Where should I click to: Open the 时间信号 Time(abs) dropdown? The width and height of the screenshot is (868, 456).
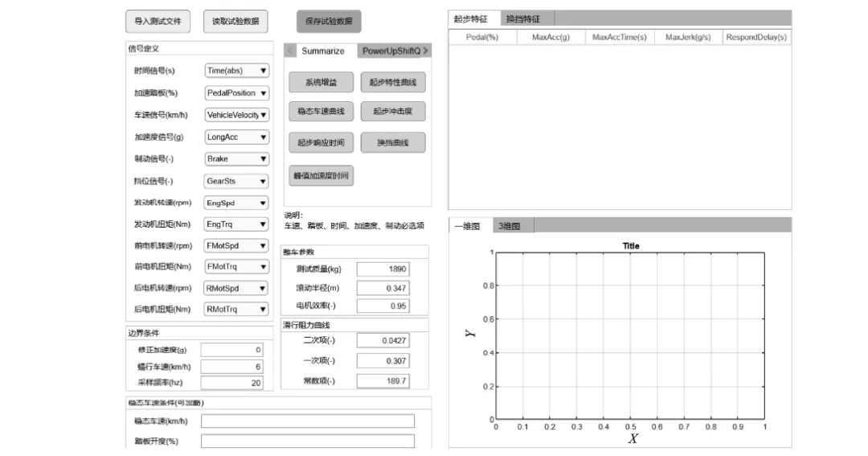pos(236,70)
